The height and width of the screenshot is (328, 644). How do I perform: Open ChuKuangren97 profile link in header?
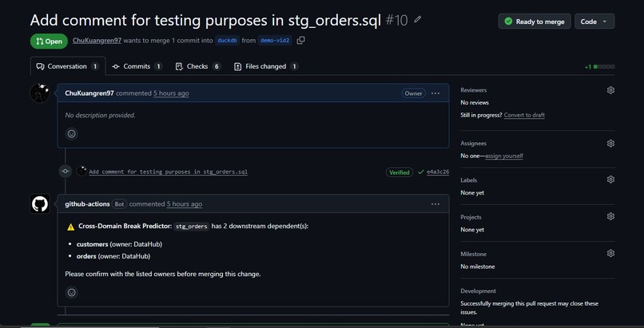coord(97,41)
